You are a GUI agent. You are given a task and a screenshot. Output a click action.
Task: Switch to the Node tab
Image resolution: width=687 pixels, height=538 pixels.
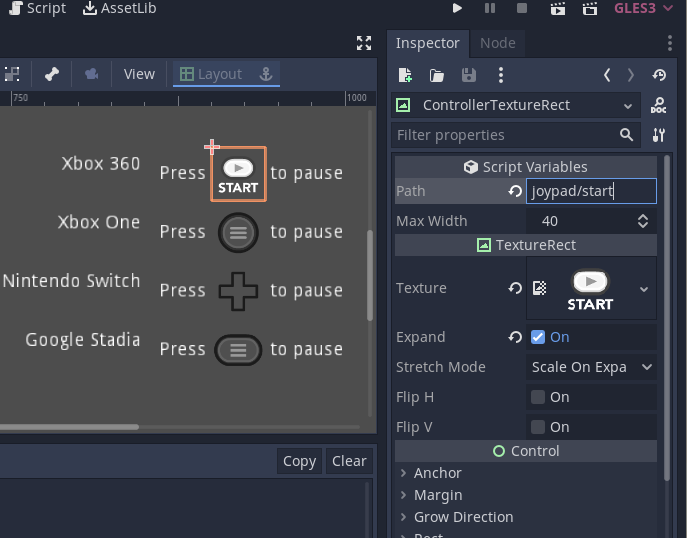pyautogui.click(x=498, y=43)
